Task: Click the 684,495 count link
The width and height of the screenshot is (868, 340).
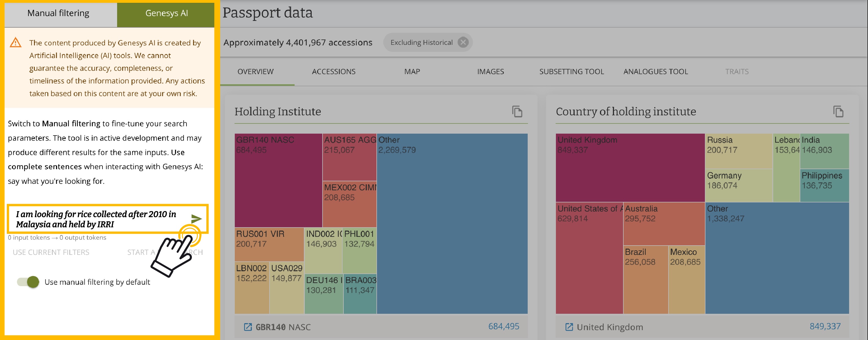Action: pos(504,326)
